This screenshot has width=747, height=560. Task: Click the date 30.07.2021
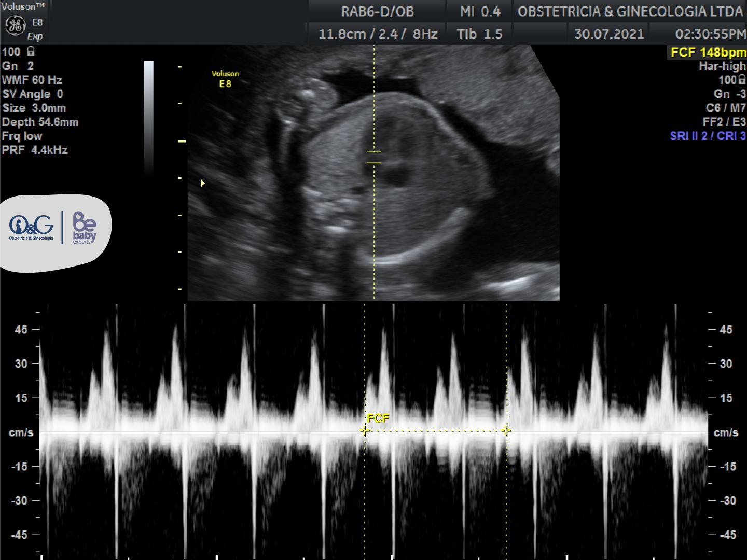(x=609, y=34)
